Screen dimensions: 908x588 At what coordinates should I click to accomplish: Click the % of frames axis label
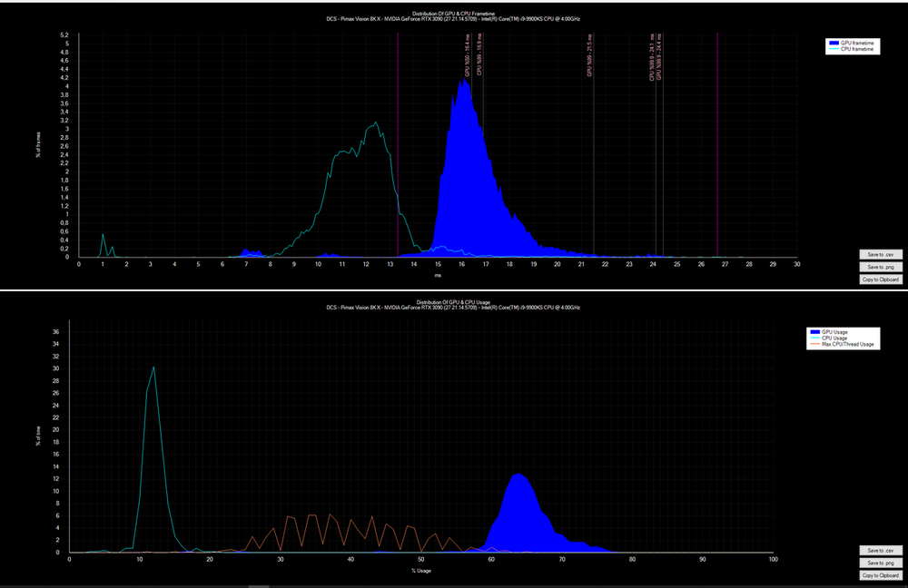point(39,144)
